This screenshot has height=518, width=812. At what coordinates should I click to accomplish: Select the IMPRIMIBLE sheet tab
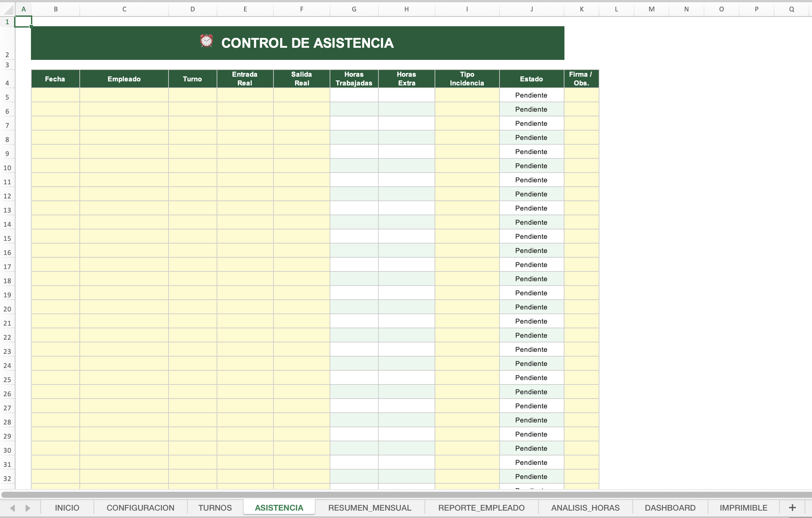[743, 508]
